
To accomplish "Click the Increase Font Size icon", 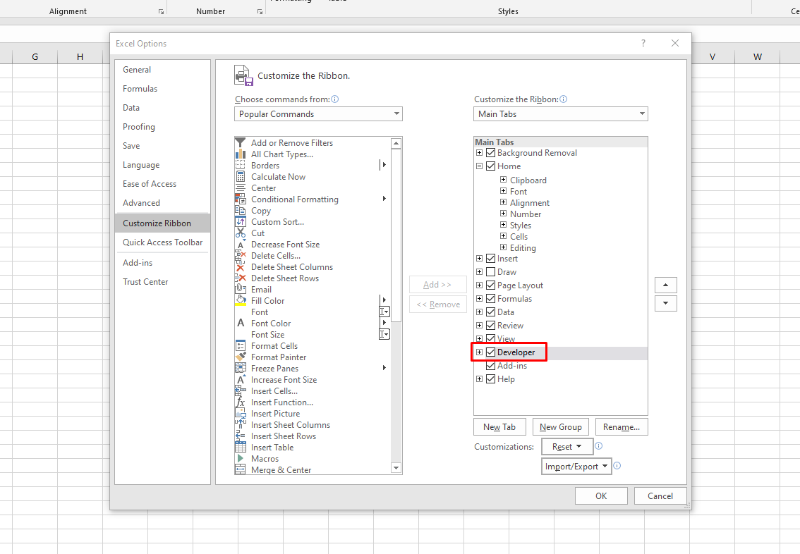I will pyautogui.click(x=240, y=380).
